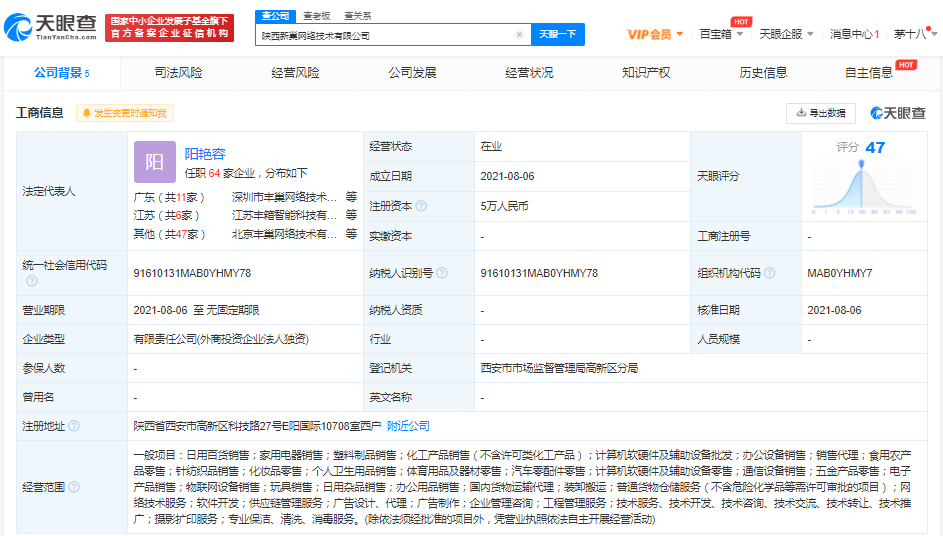
Task: Click the 阳 avatar thumbnail
Action: [155, 162]
